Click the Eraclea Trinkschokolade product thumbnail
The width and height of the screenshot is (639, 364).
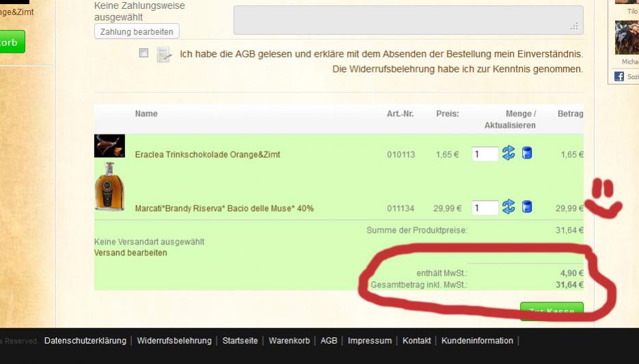click(x=109, y=146)
